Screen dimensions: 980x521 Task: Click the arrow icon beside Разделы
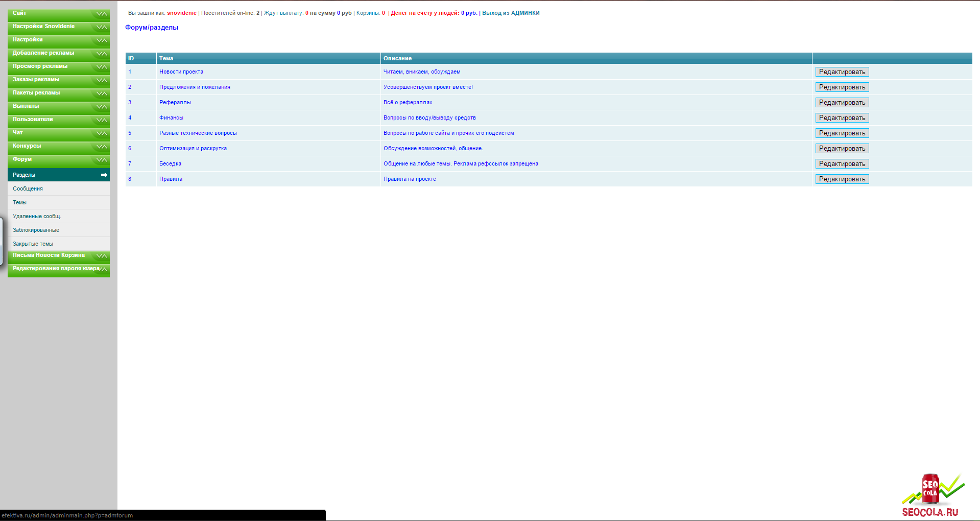coord(104,175)
